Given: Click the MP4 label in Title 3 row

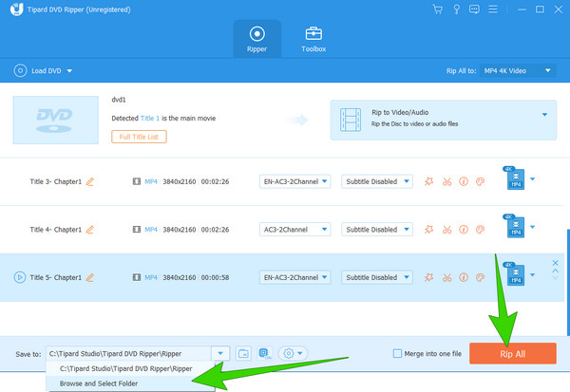Looking at the screenshot, I should coord(151,181).
